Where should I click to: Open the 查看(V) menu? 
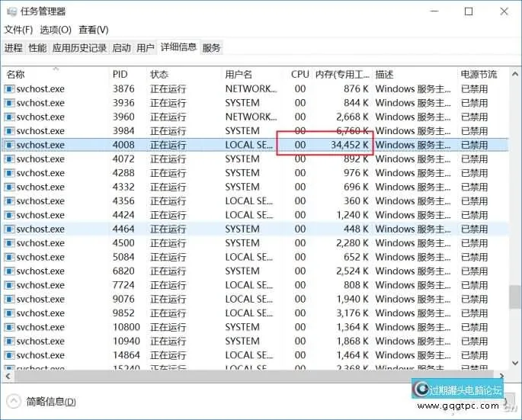94,30
